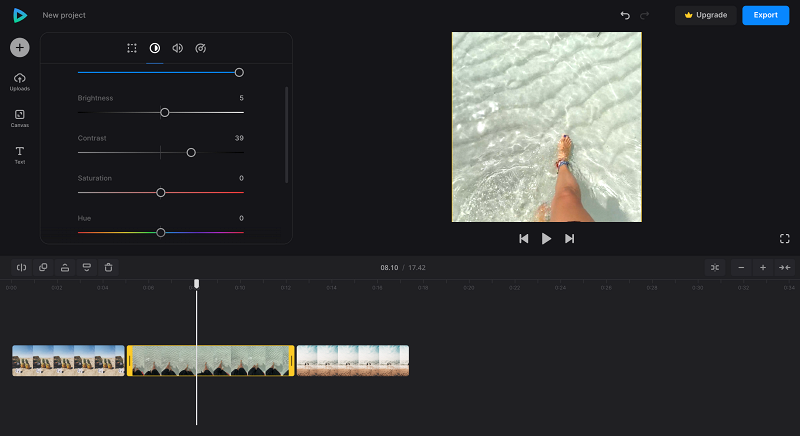The width and height of the screenshot is (800, 436).
Task: Open the Canvas settings
Action: click(19, 118)
